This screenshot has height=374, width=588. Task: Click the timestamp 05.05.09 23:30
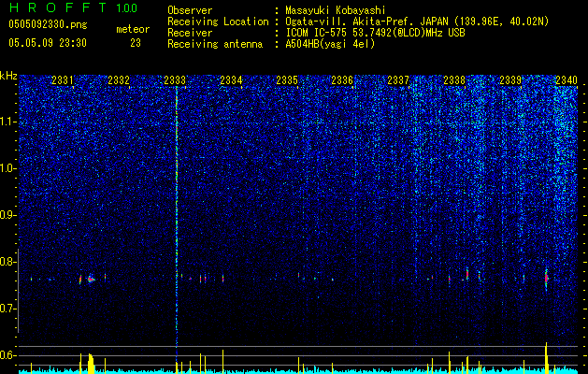[48, 43]
